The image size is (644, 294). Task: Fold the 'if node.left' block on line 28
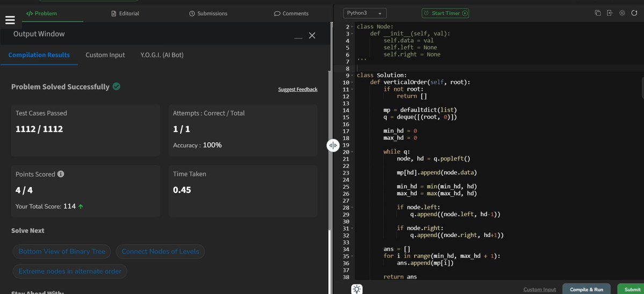[x=353, y=207]
